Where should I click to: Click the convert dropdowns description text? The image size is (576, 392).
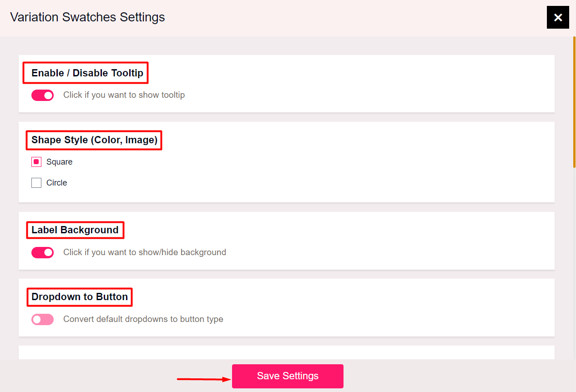tap(143, 319)
